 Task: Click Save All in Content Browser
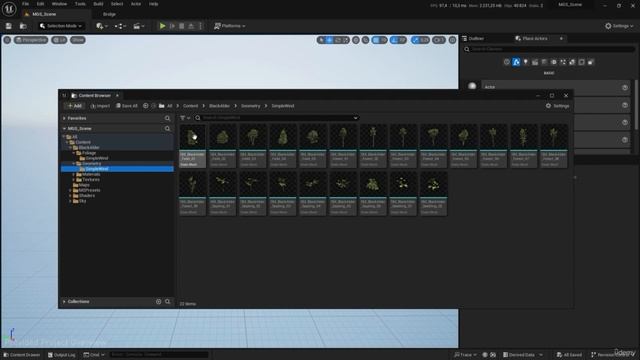coord(127,106)
